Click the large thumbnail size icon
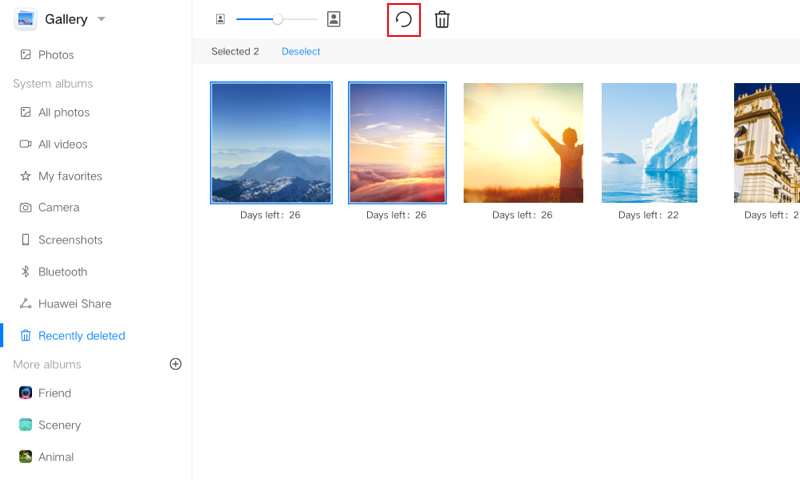Viewport: 800px width, 480px height. click(x=334, y=19)
